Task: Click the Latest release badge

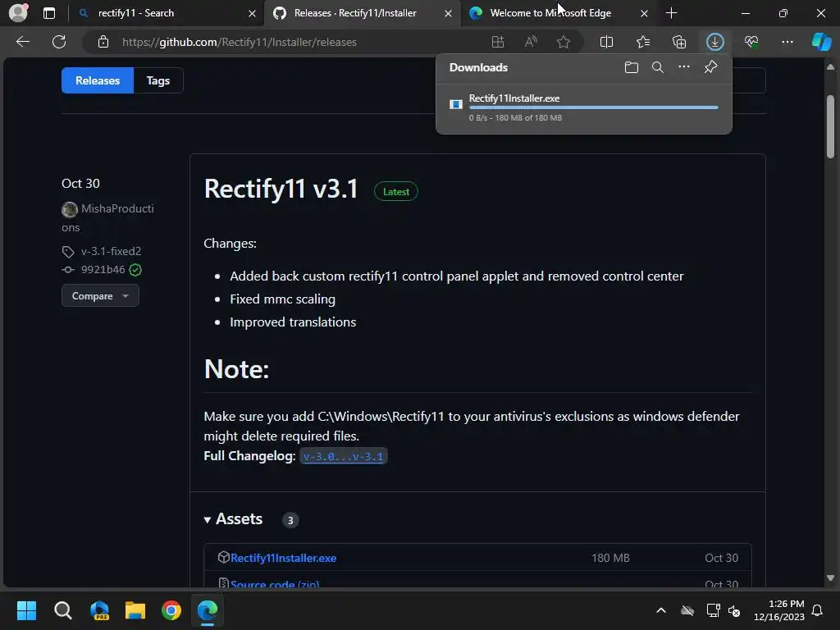Action: tap(396, 192)
